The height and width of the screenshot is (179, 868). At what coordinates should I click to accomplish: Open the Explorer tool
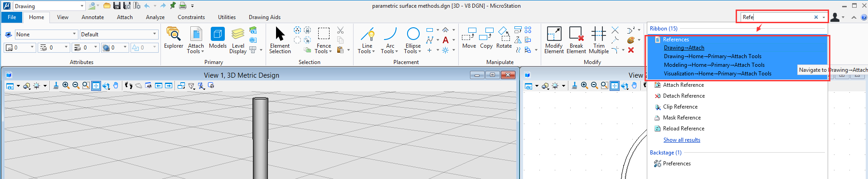click(x=173, y=38)
